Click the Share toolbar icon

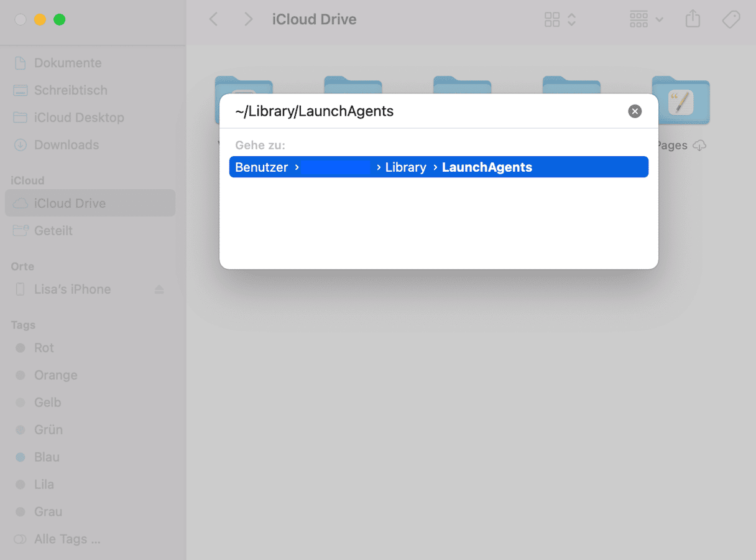pos(693,19)
